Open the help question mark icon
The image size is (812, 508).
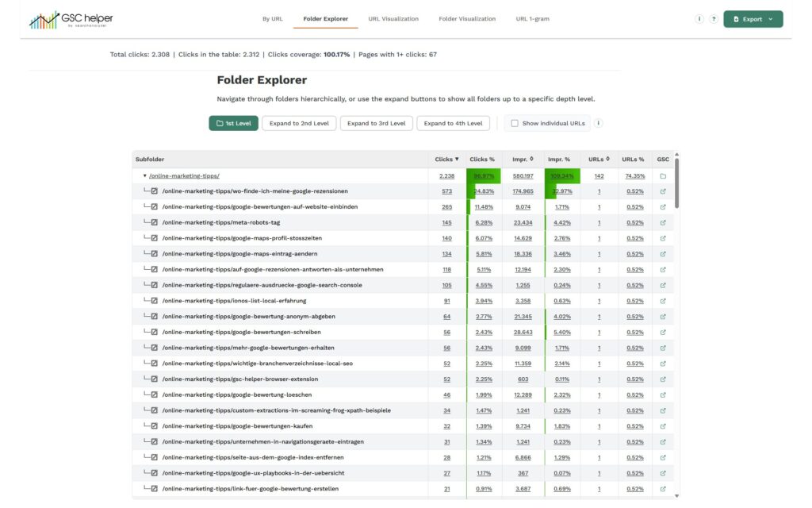(714, 19)
